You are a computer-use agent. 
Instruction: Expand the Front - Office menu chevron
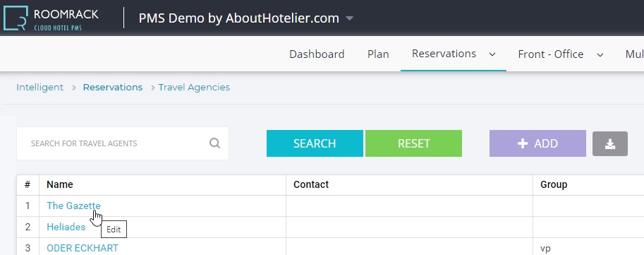click(x=600, y=54)
